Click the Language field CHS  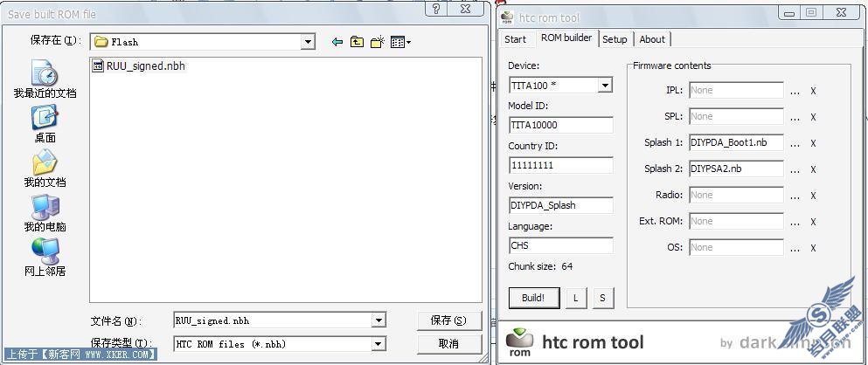pyautogui.click(x=561, y=245)
